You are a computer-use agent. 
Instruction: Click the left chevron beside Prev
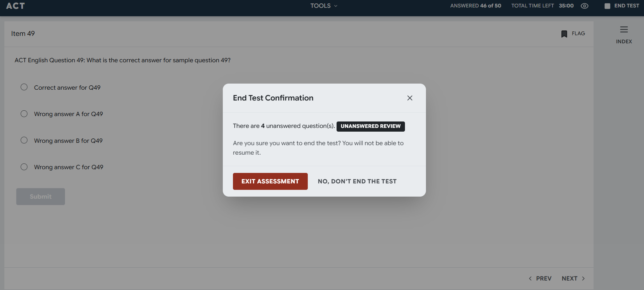(x=530, y=278)
